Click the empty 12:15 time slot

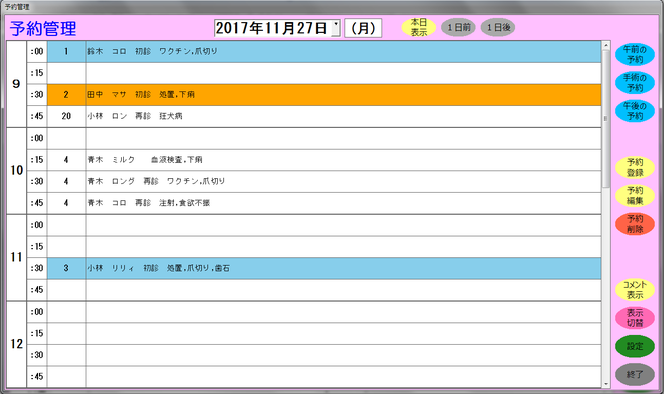click(x=343, y=334)
